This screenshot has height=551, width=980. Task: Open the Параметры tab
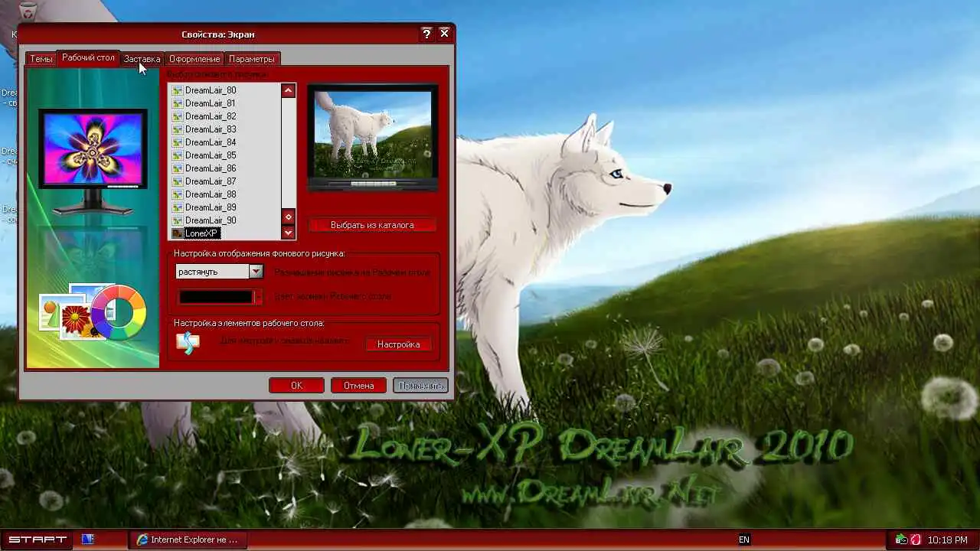[251, 59]
